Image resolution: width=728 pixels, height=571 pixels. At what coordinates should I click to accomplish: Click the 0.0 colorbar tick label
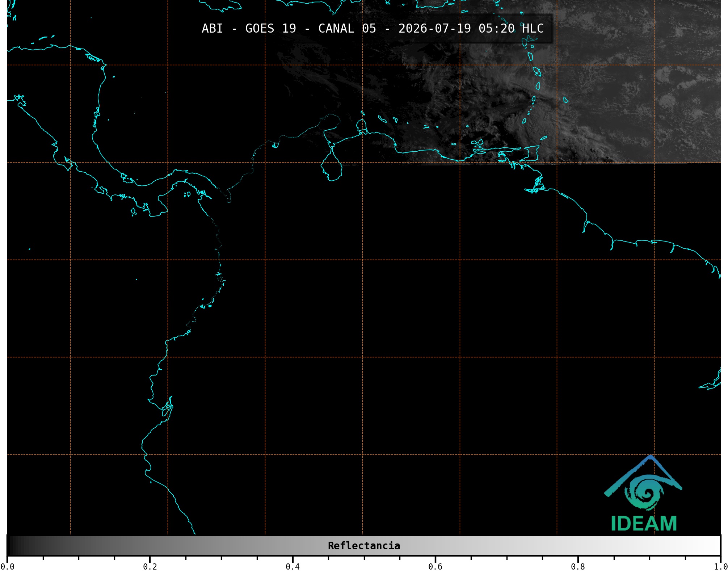[7, 567]
